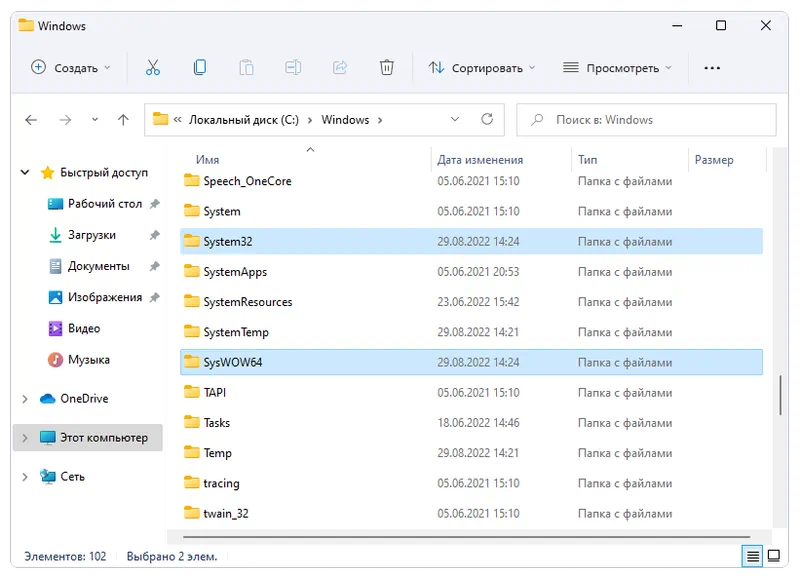Open Загрузки in quick access
The image size is (800, 578).
(92, 235)
